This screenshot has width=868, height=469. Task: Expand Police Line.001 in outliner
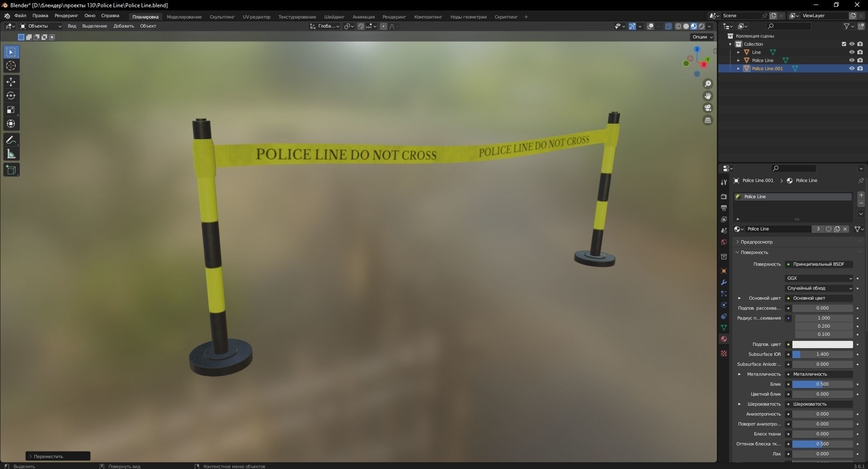739,68
